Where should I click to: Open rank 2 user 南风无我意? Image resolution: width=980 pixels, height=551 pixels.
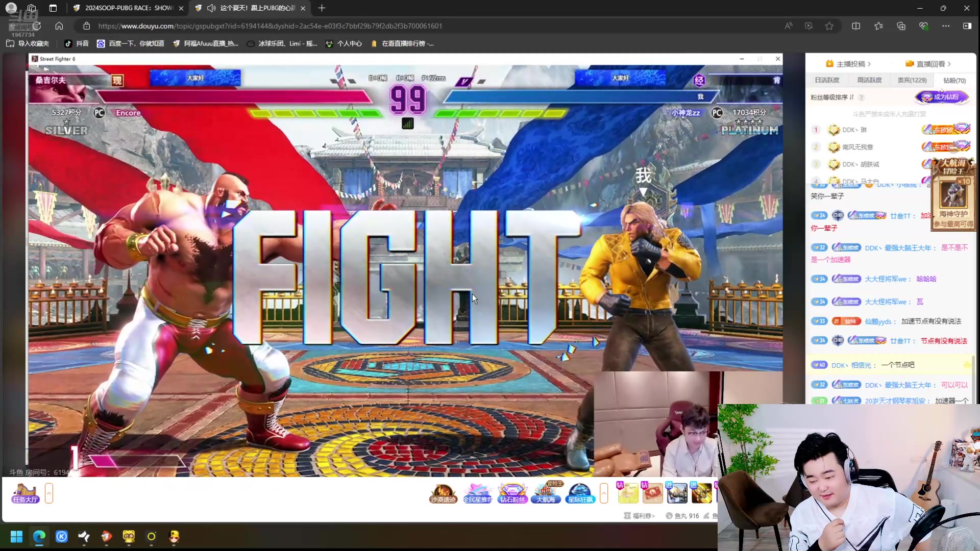pyautogui.click(x=857, y=147)
